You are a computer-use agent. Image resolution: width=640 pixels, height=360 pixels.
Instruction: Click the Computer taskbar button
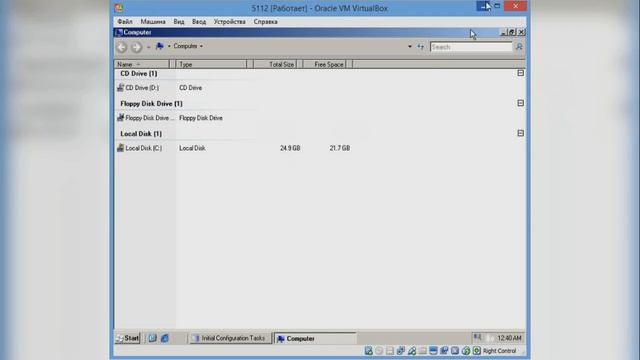[315, 338]
